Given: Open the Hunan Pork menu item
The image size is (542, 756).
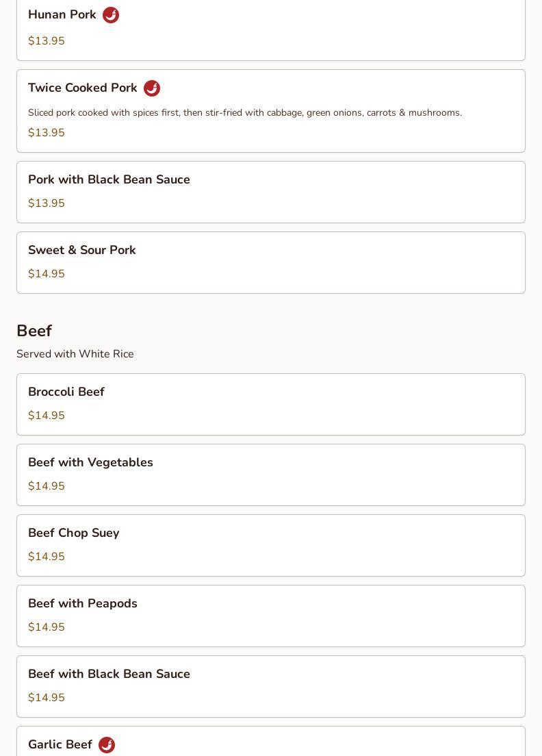Looking at the screenshot, I should [62, 15].
